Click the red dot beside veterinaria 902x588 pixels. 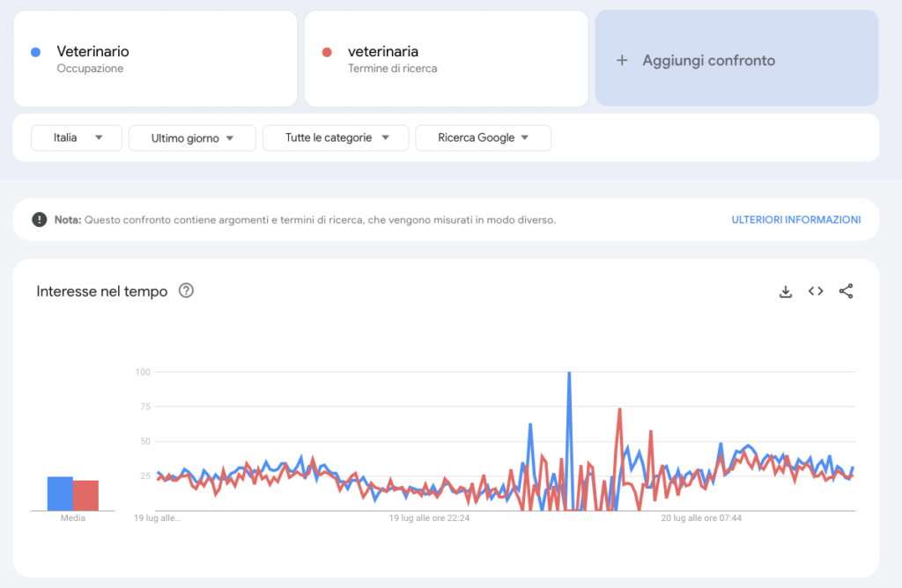(x=327, y=52)
